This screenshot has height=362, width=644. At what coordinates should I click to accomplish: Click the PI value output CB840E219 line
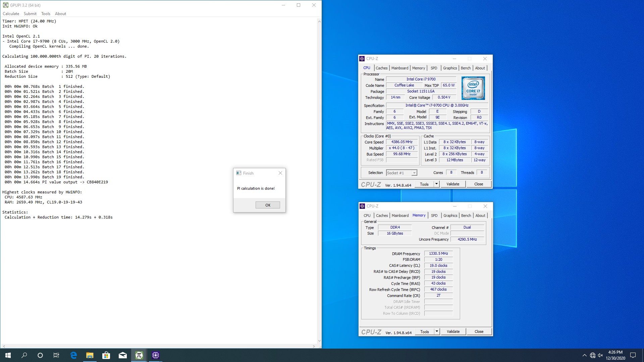56,182
